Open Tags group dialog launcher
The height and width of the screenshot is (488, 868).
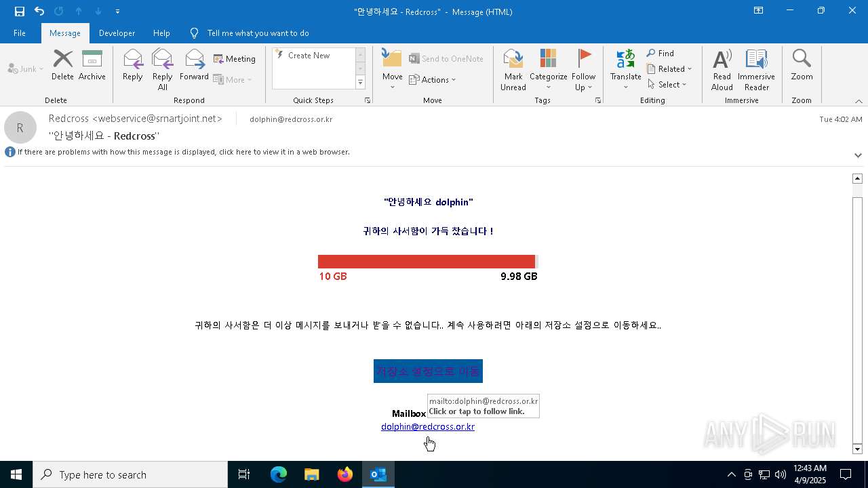click(x=598, y=100)
